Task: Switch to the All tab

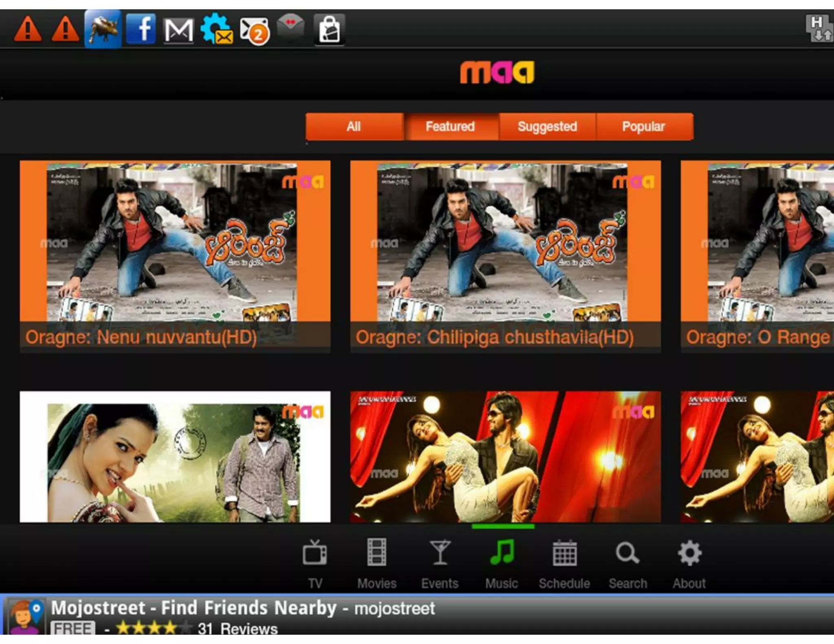Action: point(354,127)
